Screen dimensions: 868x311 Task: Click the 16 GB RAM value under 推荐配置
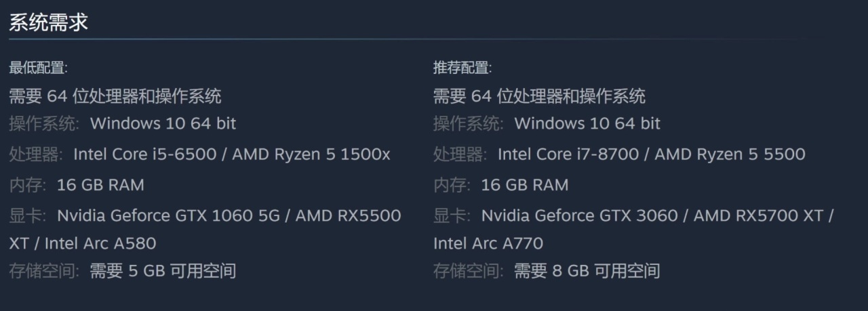click(x=525, y=185)
